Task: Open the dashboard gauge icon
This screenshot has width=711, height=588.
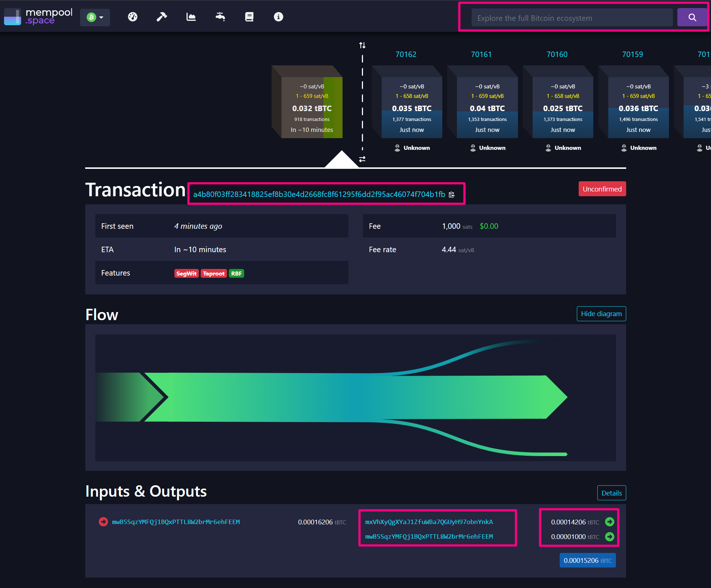Action: [x=133, y=17]
